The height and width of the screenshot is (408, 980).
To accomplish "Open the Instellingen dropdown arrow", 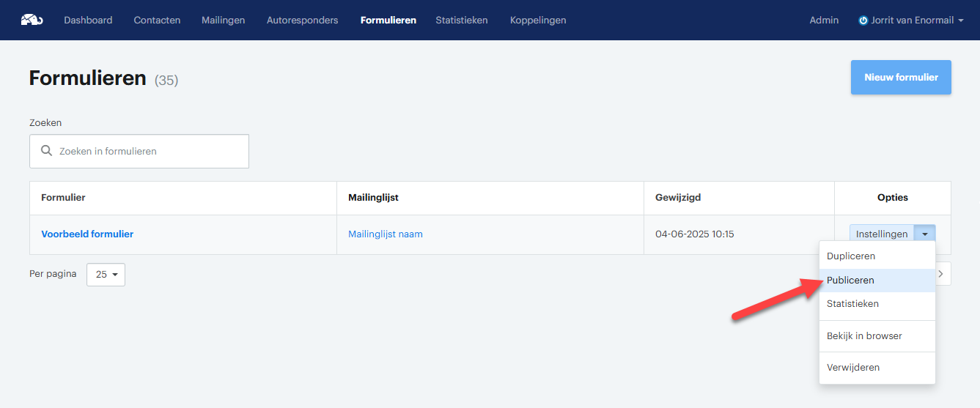I will 925,234.
